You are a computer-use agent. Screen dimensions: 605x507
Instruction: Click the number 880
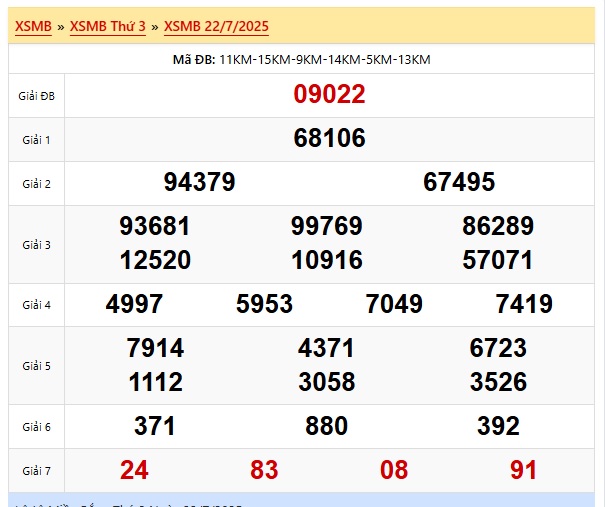point(326,426)
